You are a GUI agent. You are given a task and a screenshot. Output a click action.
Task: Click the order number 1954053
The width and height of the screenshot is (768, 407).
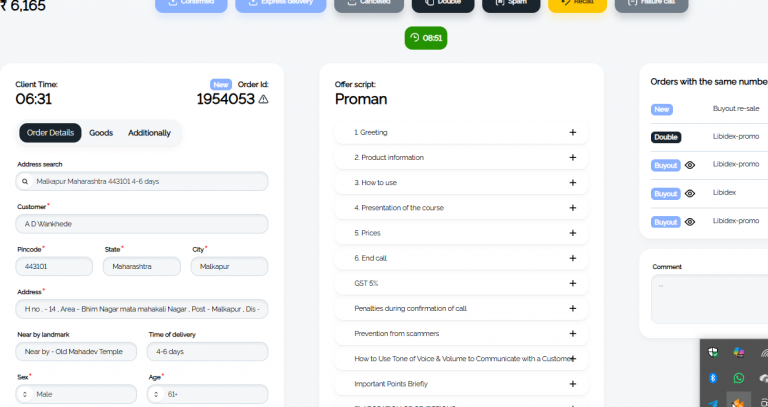(x=225, y=99)
